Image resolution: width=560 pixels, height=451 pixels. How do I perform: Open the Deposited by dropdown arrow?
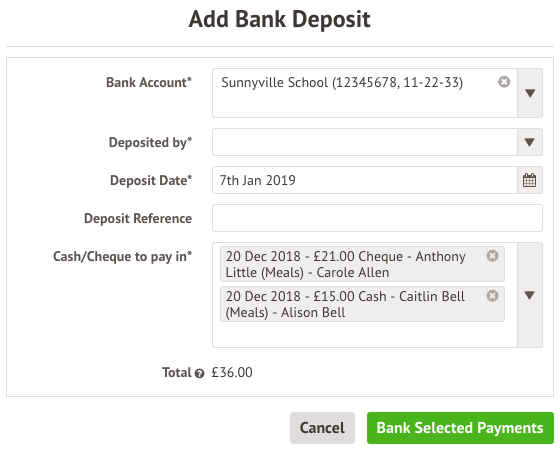[x=530, y=142]
